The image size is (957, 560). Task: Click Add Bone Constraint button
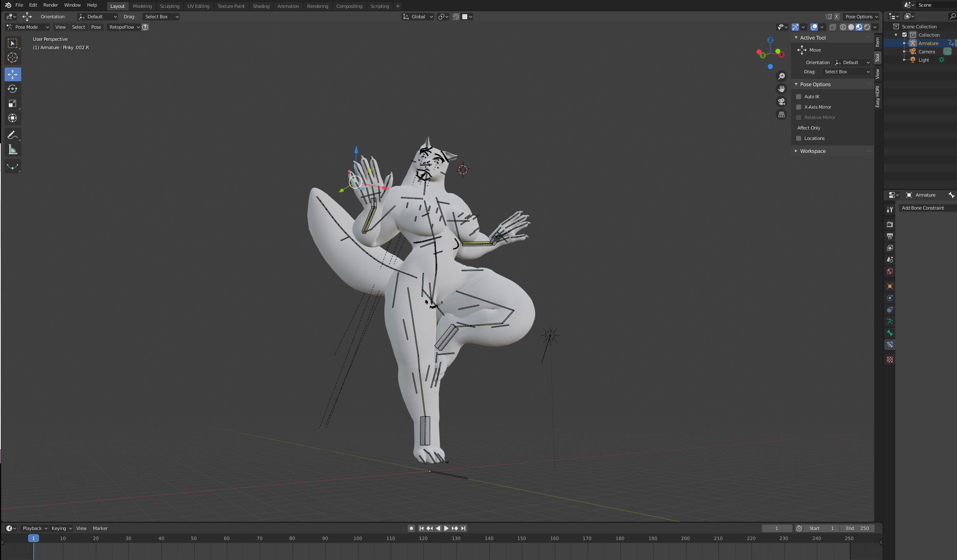coord(923,208)
